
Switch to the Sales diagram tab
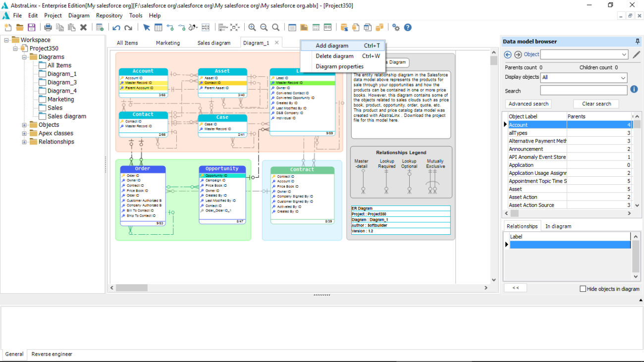(214, 43)
